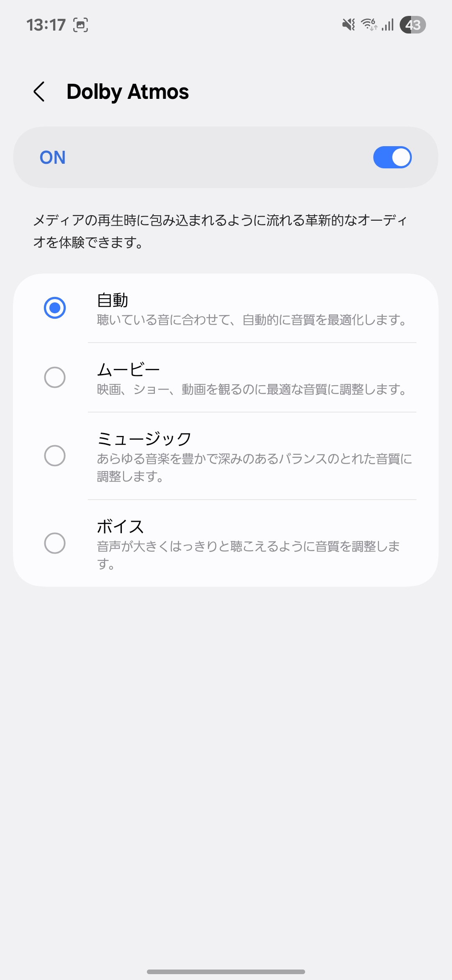The height and width of the screenshot is (980, 452).
Task: Select the ミュージック radio button
Action: pos(55,455)
